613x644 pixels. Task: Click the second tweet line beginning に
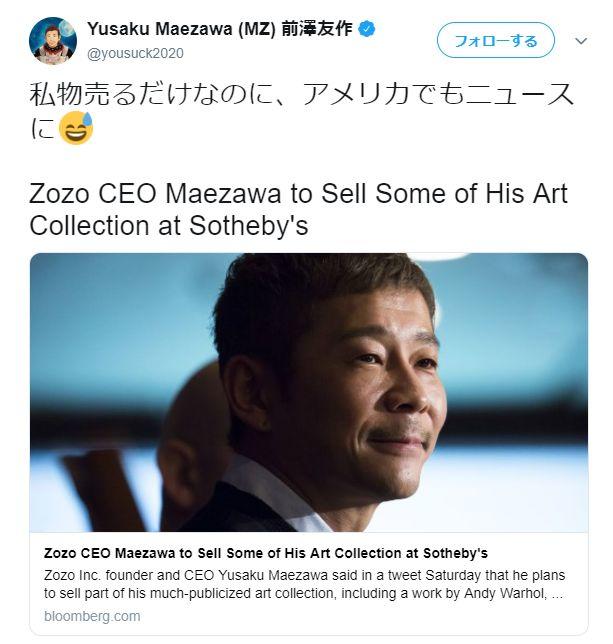62,128
